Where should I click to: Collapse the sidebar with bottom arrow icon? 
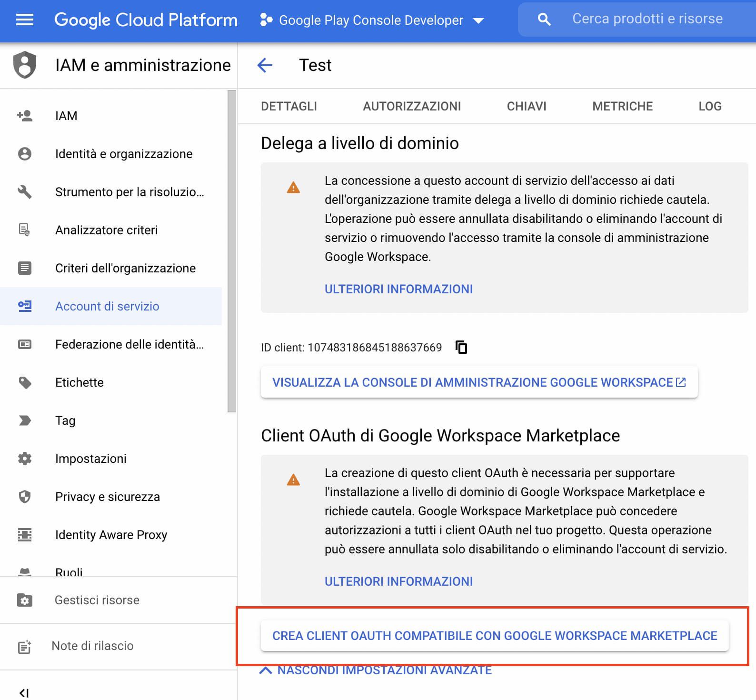pos(24,693)
